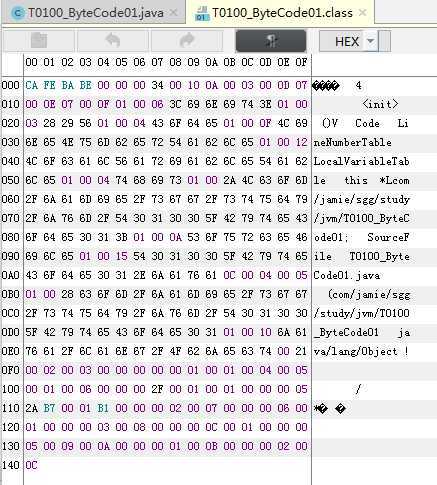The image size is (437, 485).
Task: Select the B7 byte in row 110
Action: tap(49, 408)
